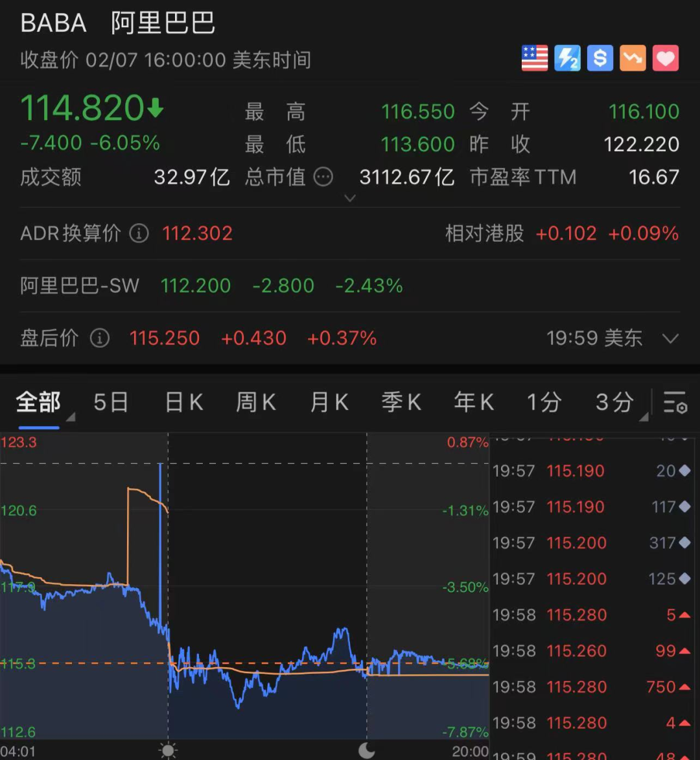Tap the 19:57 trade with volume 317
The width and height of the screenshot is (700, 760).
(x=592, y=543)
